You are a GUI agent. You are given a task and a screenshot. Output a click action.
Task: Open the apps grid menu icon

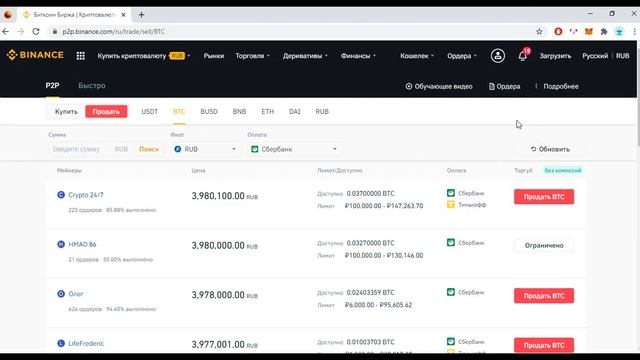click(x=81, y=56)
